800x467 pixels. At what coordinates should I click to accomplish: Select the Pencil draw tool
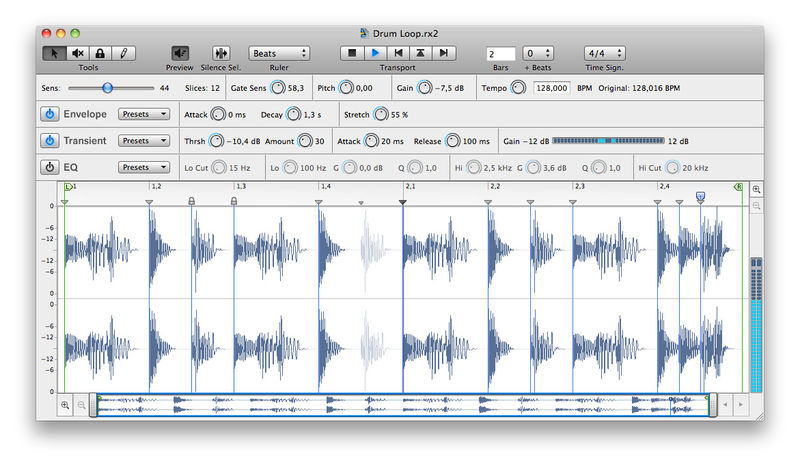[x=123, y=53]
